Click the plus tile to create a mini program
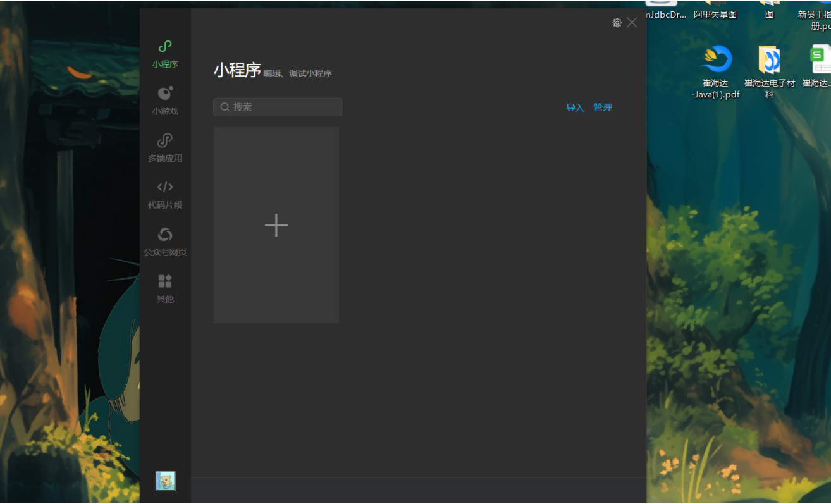Screen dimensions: 831x504 pyautogui.click(x=276, y=225)
